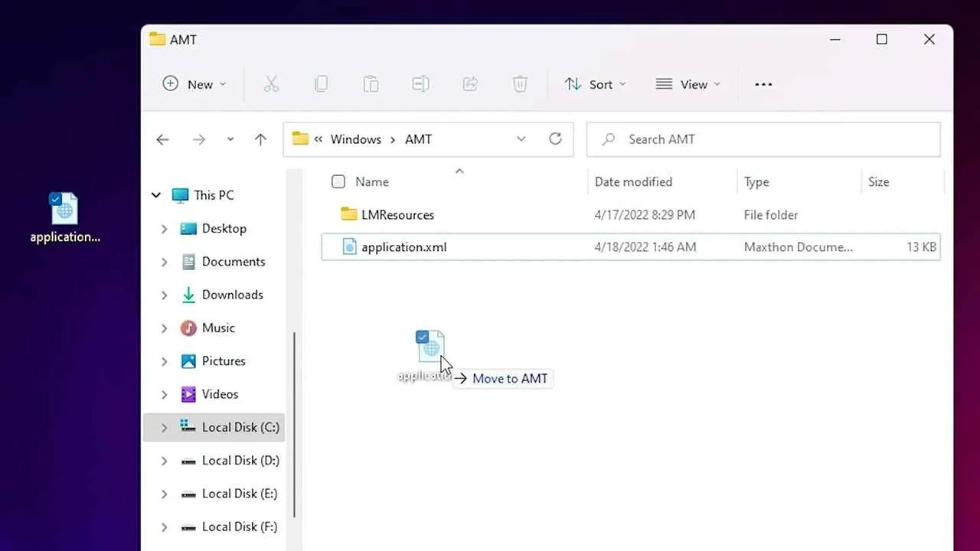This screenshot has height=551, width=980.
Task: Sort by the Date modified column header
Action: (633, 181)
